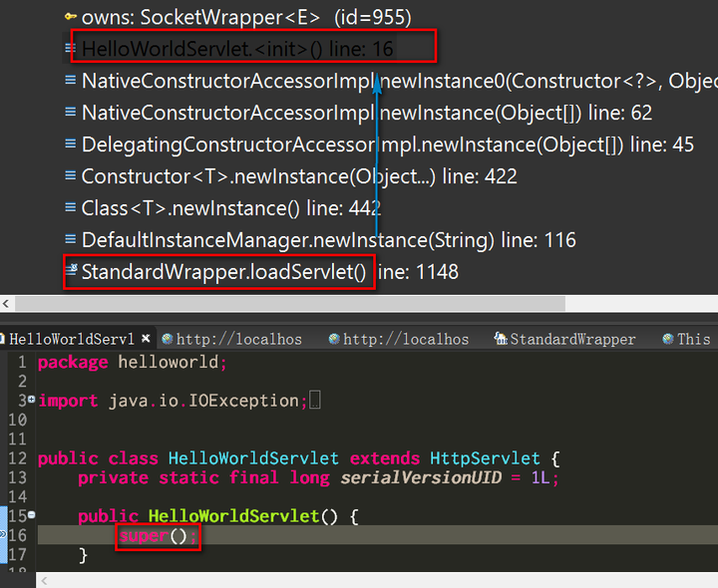Click the stack frame icon of DelegatingConstructorAccessorImpl.newInstance
718x588 pixels.
click(70, 144)
